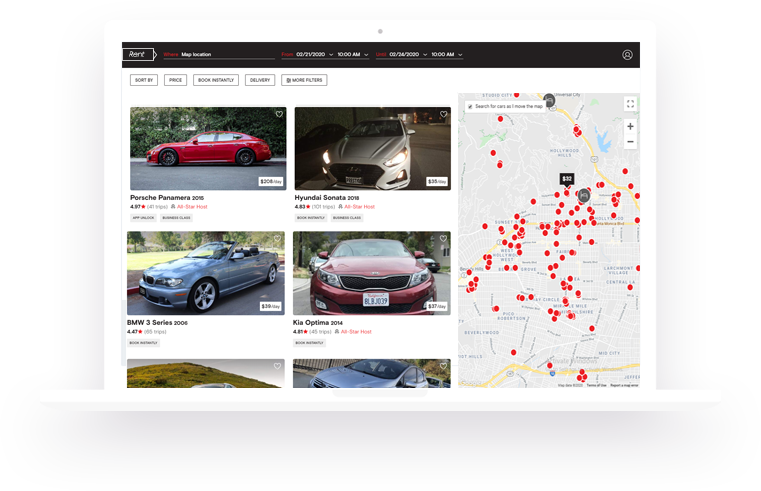Toggle the Book Instantly filter
The width and height of the screenshot is (761, 491).
216,80
